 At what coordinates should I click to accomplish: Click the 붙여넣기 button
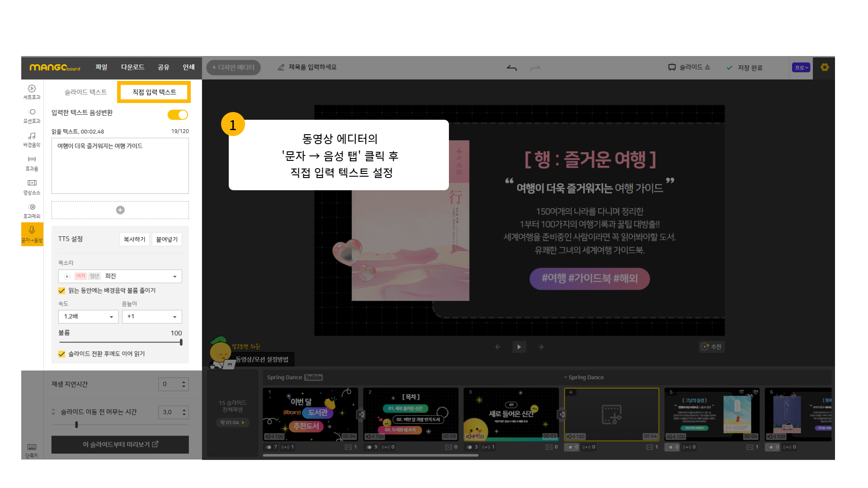click(167, 239)
